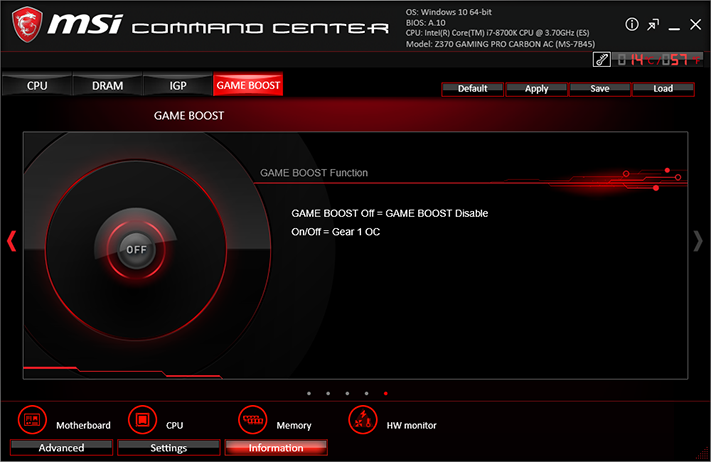This screenshot has height=462, width=711.
Task: Click the 'GAME BOOST Function' heading
Action: point(314,173)
